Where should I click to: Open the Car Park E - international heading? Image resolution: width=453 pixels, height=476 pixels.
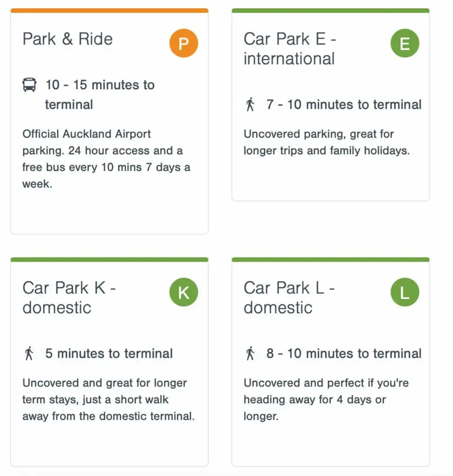(290, 48)
